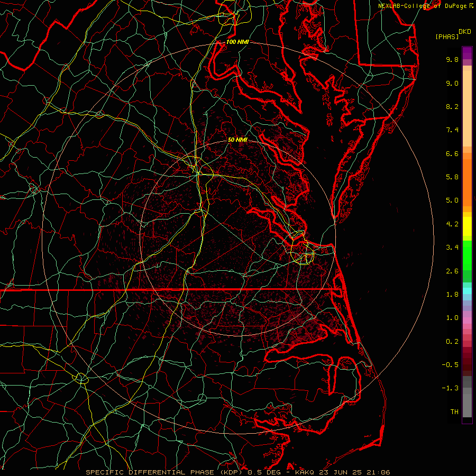This screenshot has height=476, width=476.
Task: Pick the cyan color bar segment near 1.8
Action: [467, 291]
